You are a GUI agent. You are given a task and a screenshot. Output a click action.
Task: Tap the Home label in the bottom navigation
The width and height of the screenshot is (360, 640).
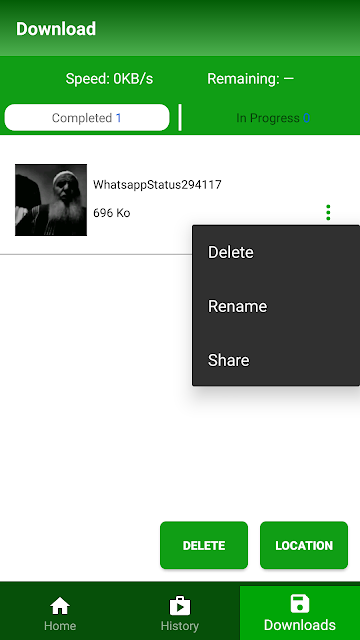60,625
